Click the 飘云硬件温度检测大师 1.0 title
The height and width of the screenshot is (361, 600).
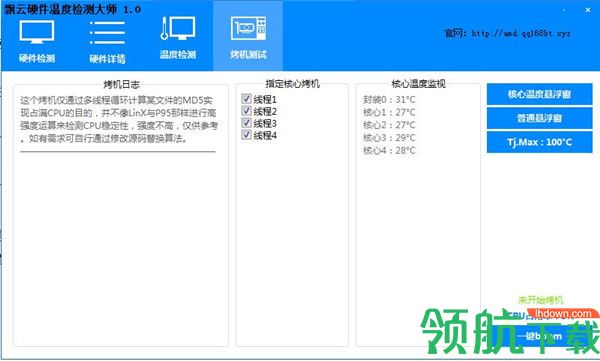pos(72,9)
